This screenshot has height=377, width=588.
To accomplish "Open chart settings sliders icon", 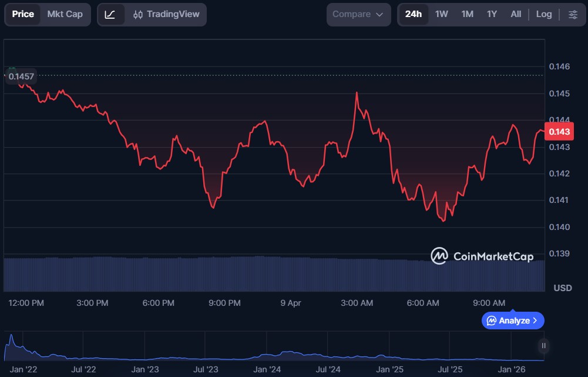I will (573, 15).
